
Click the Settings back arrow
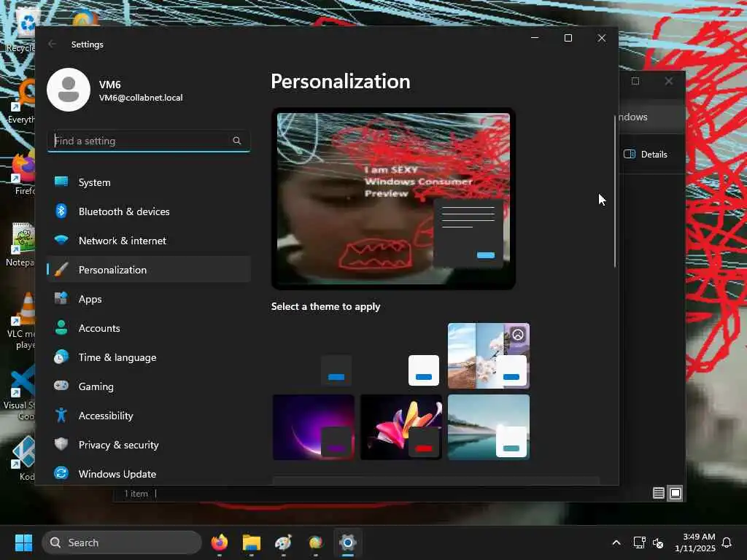(x=52, y=44)
